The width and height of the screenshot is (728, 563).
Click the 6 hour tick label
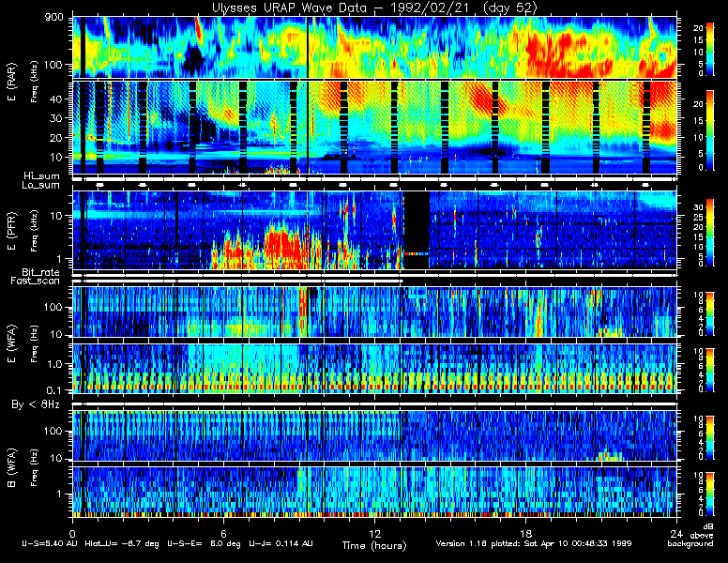(223, 533)
